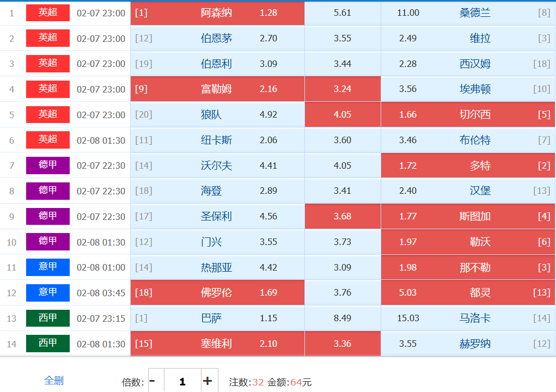Click the 德甲 league tag for 沃尔夫 match
The height and width of the screenshot is (392, 556).
[x=48, y=165]
